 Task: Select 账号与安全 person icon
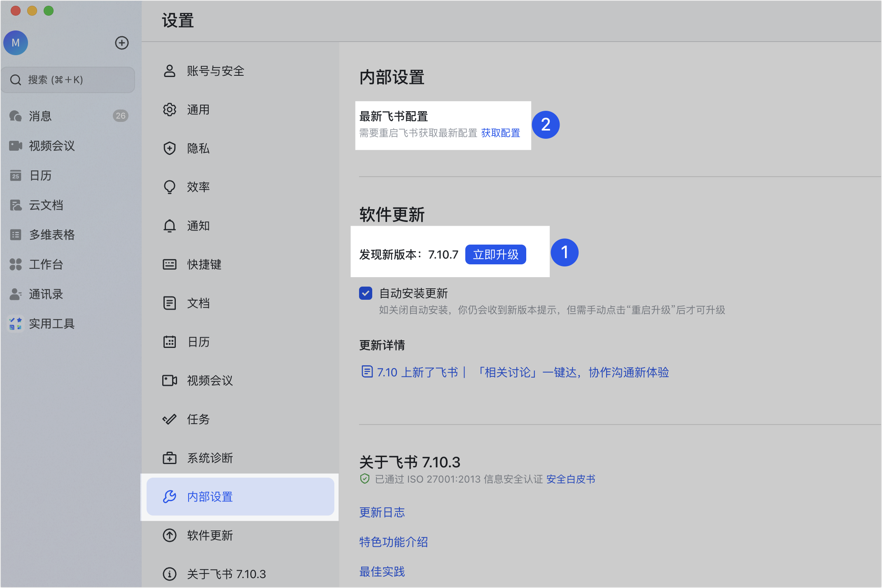(x=170, y=71)
